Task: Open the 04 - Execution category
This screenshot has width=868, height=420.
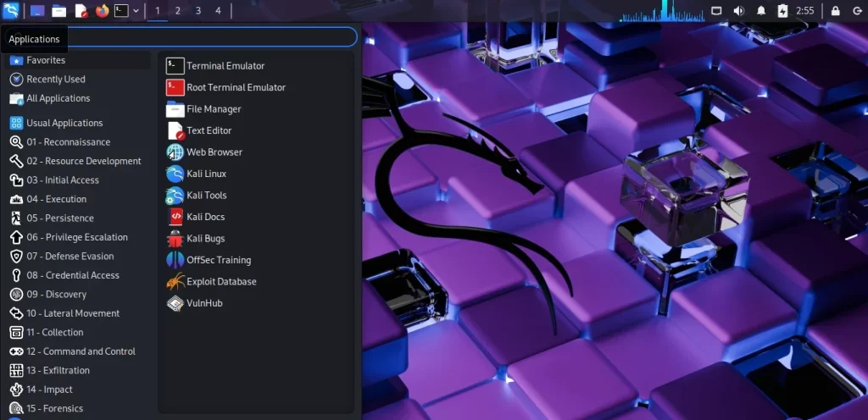Action: tap(78, 199)
